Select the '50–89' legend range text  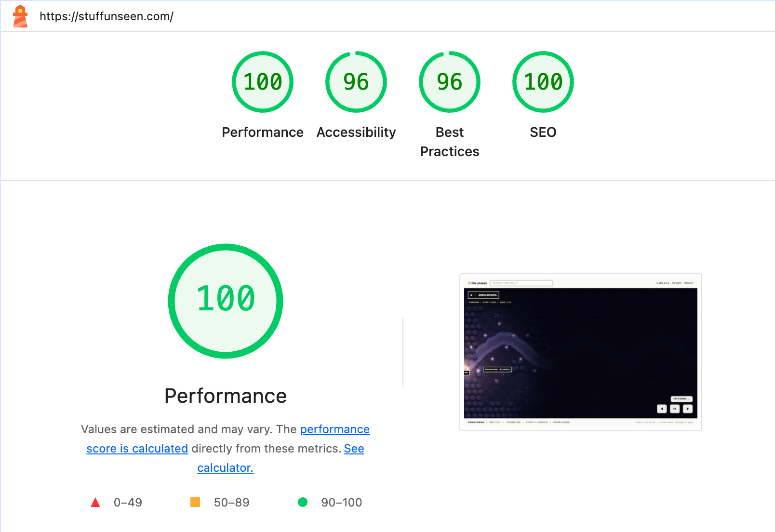[x=232, y=503]
